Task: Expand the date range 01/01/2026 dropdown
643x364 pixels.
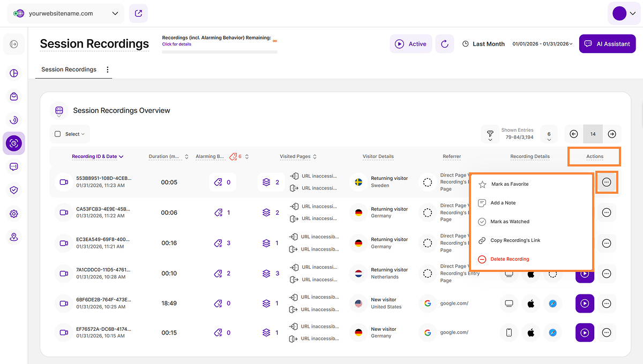Action: pyautogui.click(x=542, y=44)
